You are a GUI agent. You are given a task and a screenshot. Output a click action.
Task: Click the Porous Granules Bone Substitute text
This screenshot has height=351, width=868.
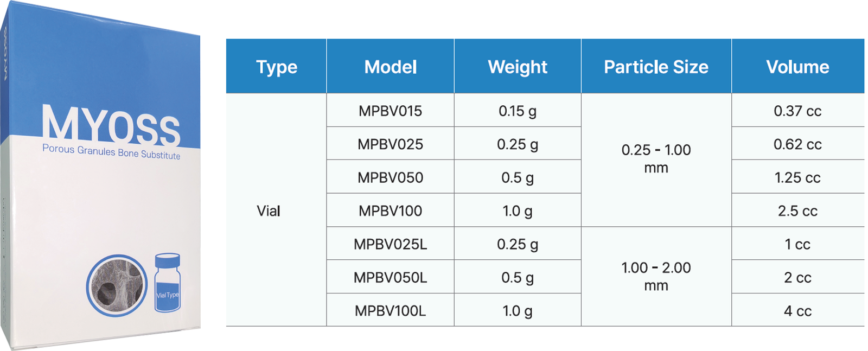point(111,152)
